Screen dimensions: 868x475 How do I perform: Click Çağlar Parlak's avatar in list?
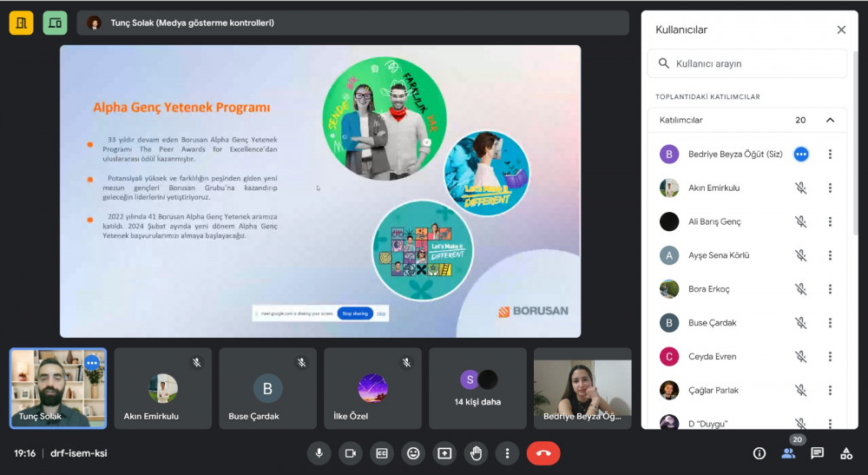(x=669, y=390)
